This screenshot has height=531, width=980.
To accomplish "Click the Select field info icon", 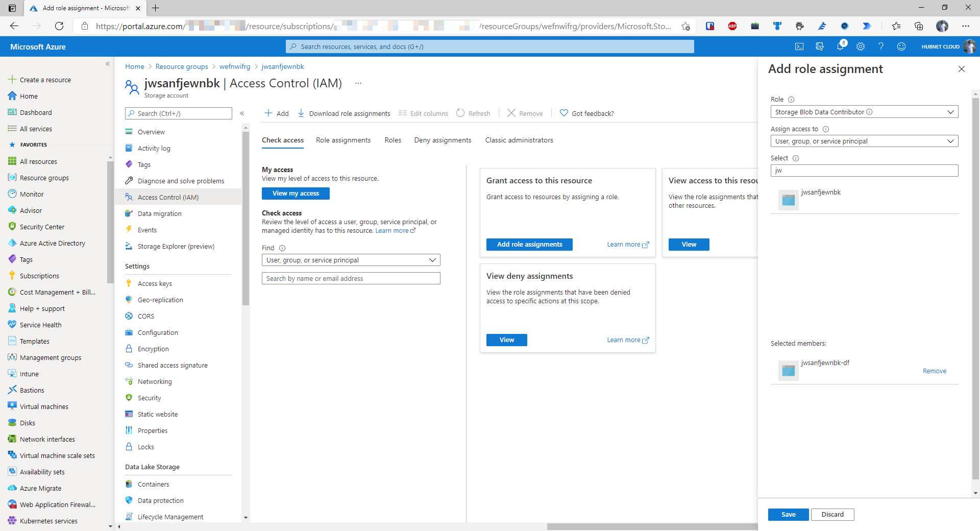I will [796, 158].
